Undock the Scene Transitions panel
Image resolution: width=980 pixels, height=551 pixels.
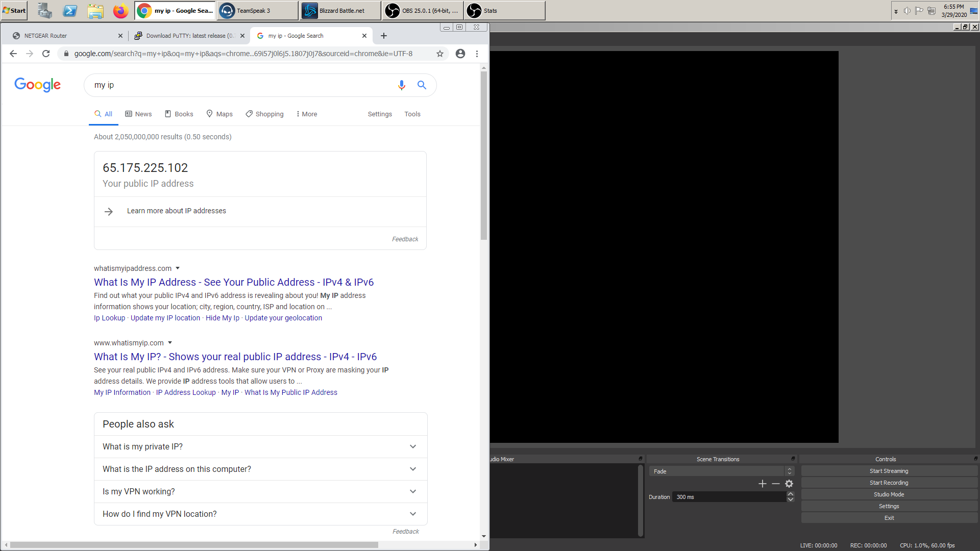pyautogui.click(x=793, y=459)
